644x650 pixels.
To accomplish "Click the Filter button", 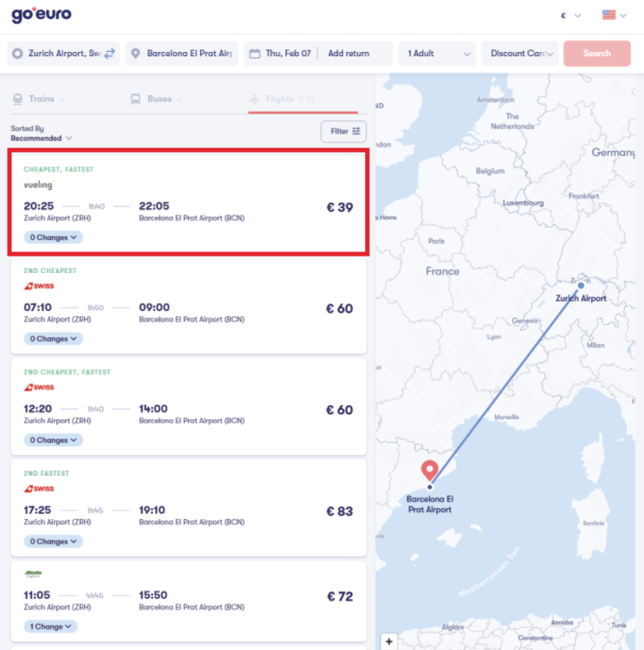I will point(343,132).
